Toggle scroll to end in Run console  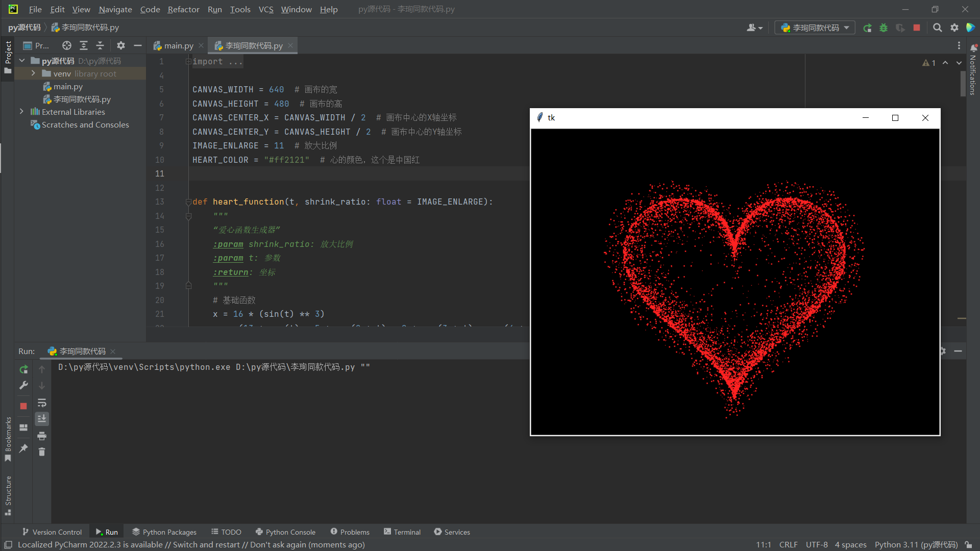[42, 419]
